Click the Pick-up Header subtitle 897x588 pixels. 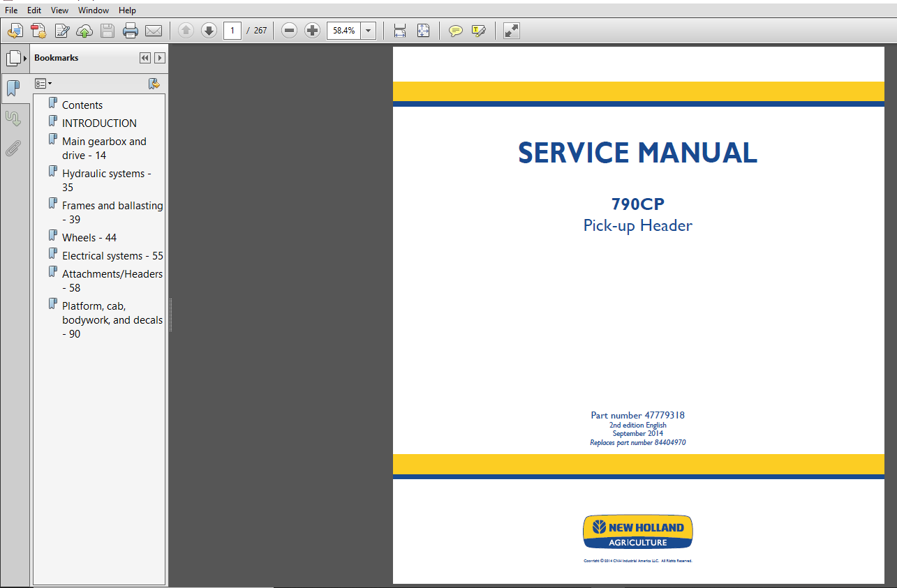pos(638,225)
